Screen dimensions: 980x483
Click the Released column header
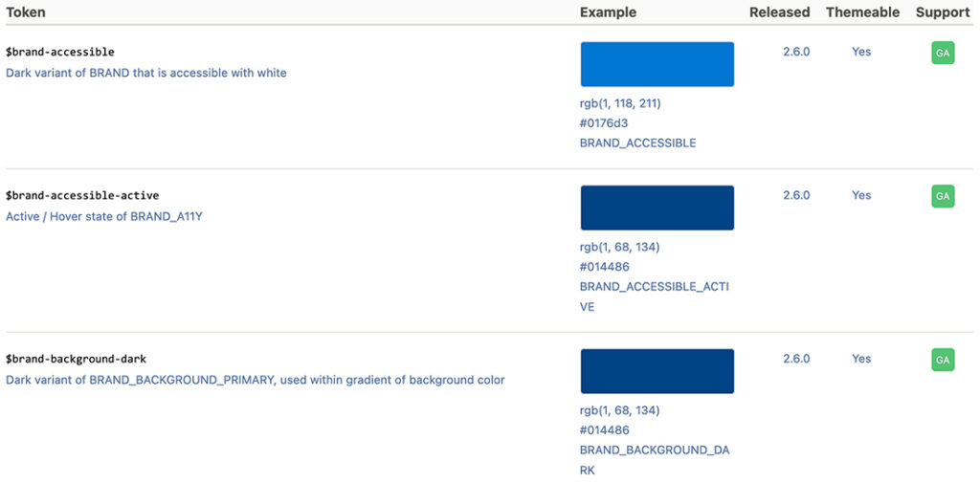pos(779,12)
